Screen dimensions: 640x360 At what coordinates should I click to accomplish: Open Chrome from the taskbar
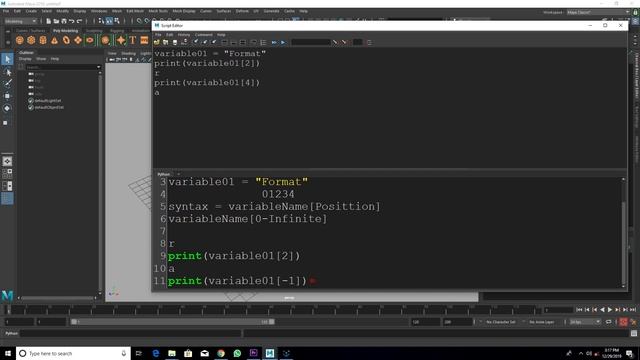pos(221,353)
